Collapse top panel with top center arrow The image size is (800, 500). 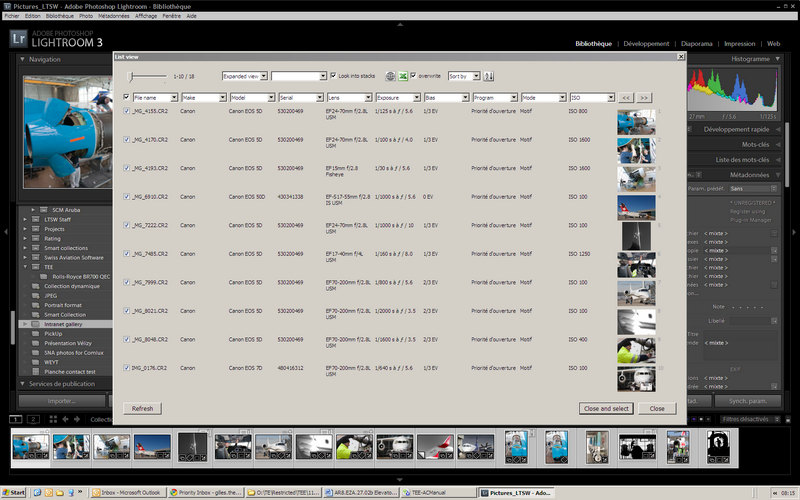click(400, 24)
